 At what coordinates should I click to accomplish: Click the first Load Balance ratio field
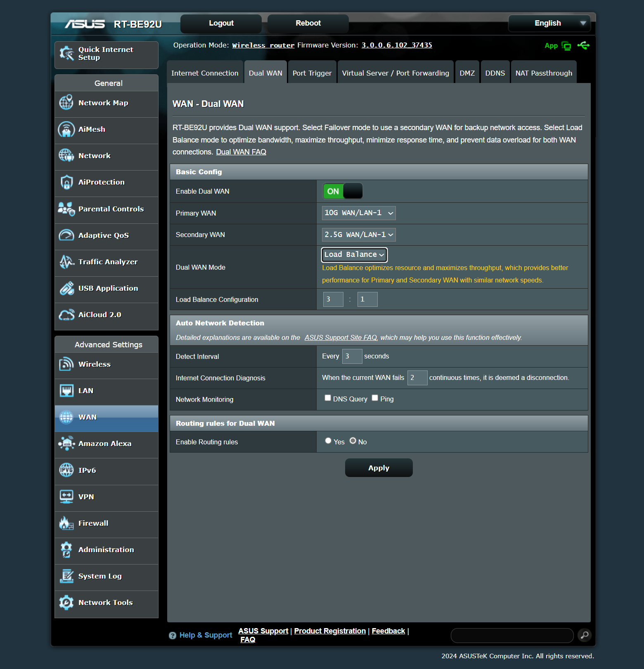[x=333, y=299]
